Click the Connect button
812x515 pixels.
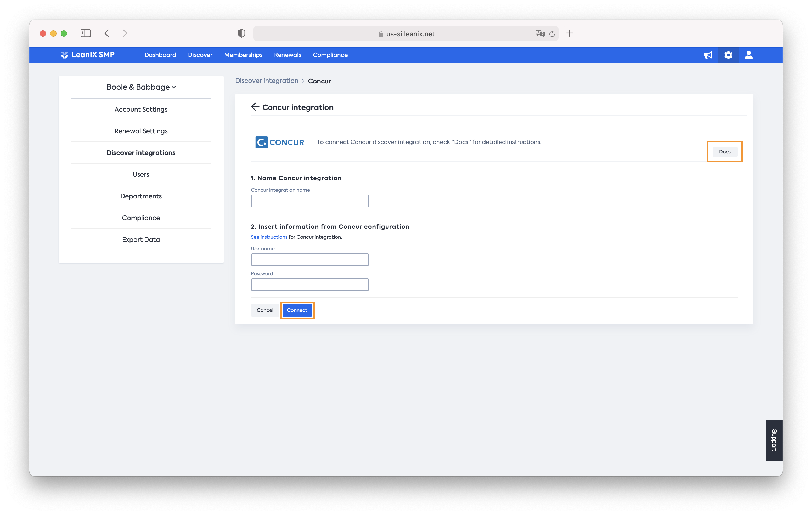(297, 310)
